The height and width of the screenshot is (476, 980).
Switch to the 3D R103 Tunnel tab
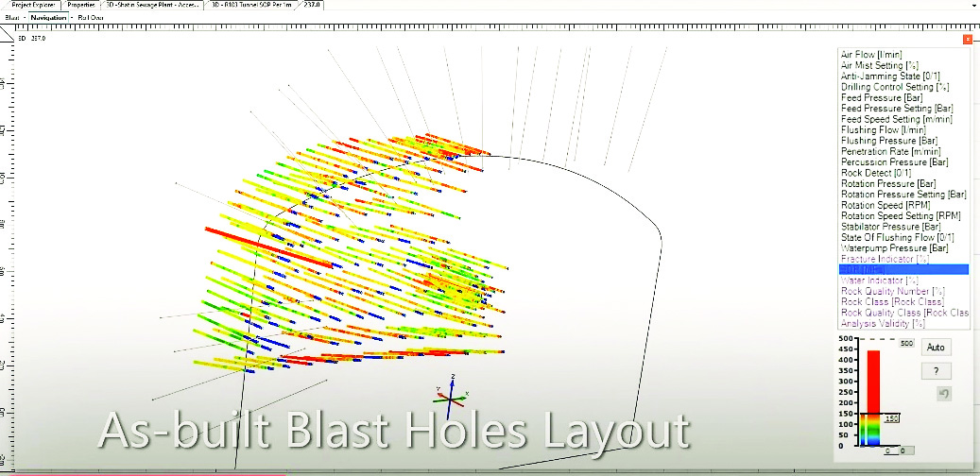[x=251, y=5]
